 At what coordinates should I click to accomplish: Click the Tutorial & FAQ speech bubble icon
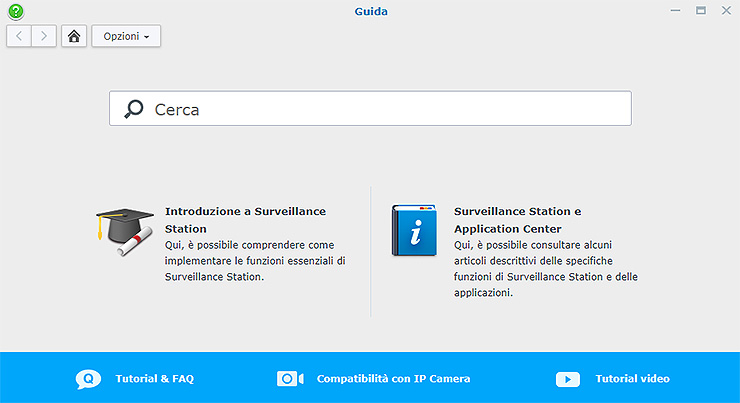[89, 379]
